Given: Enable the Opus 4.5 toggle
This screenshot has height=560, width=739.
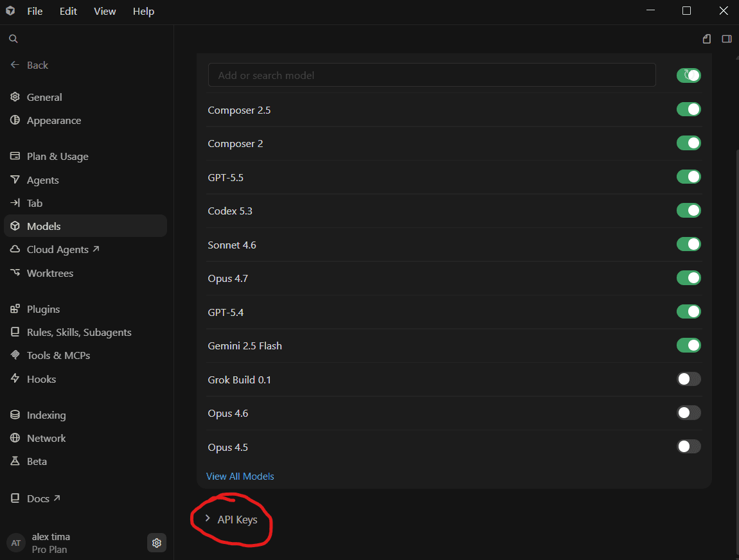Looking at the screenshot, I should point(689,446).
